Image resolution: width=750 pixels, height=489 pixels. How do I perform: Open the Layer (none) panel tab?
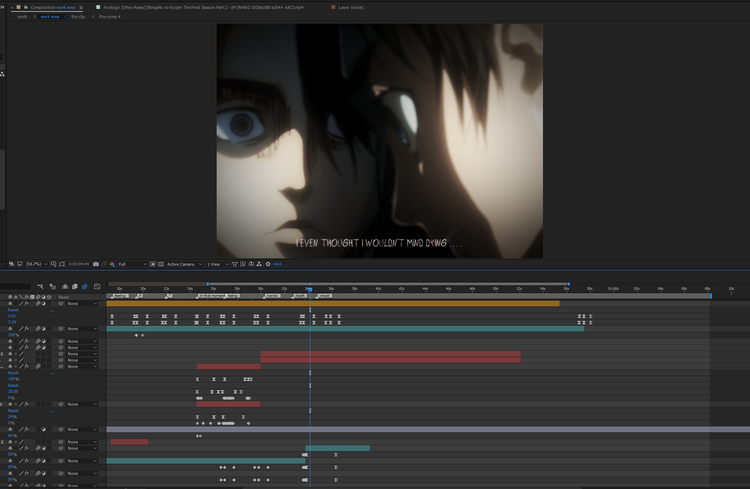[350, 7]
